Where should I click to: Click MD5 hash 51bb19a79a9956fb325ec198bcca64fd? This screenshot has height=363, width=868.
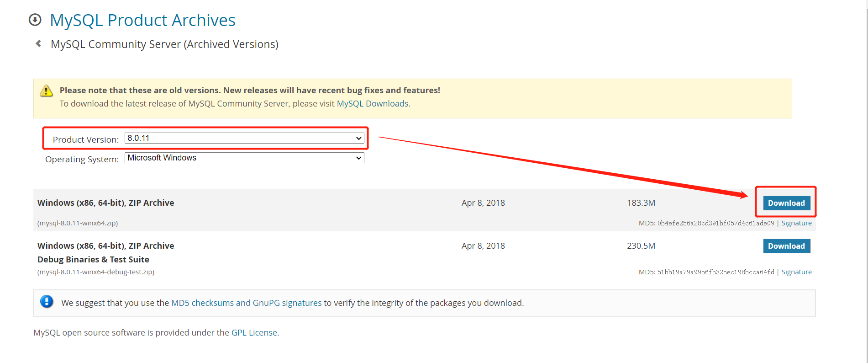[x=716, y=272]
